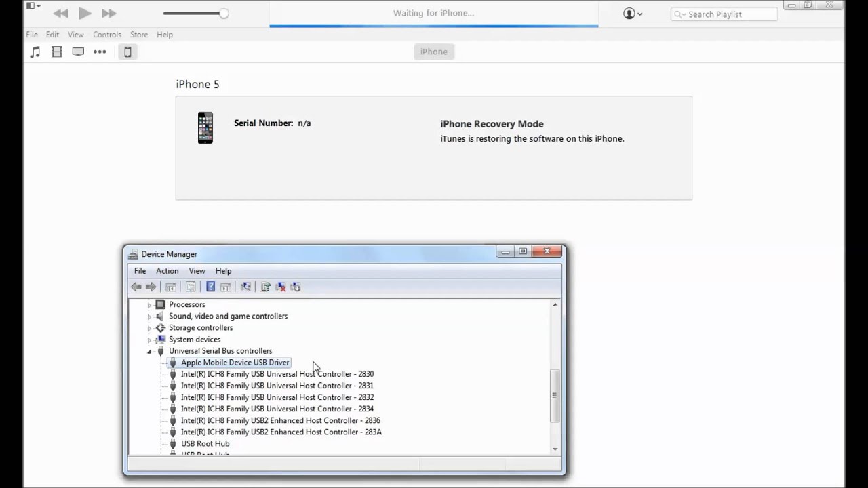Viewport: 868px width, 488px height.
Task: Select Processors in device tree
Action: [186, 305]
